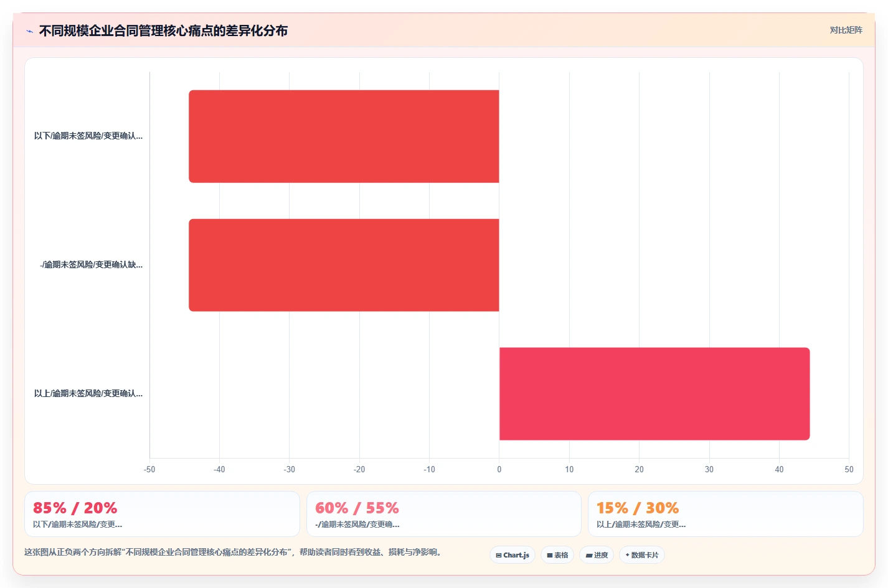Screen dimensions: 888x588
Task: Click the x-axis tick label 50
Action: pos(849,469)
